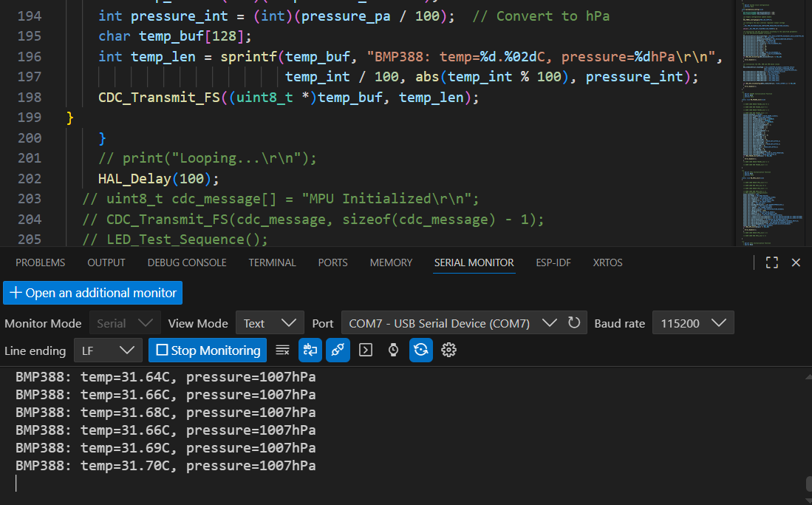This screenshot has width=812, height=505.
Task: Maximize the panel size
Action: click(x=772, y=262)
